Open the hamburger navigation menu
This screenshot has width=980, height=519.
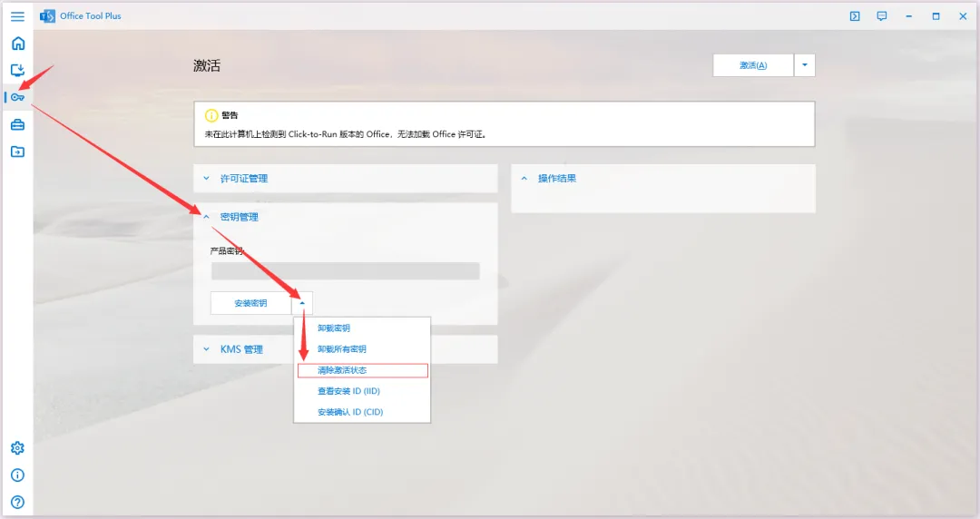[x=17, y=16]
